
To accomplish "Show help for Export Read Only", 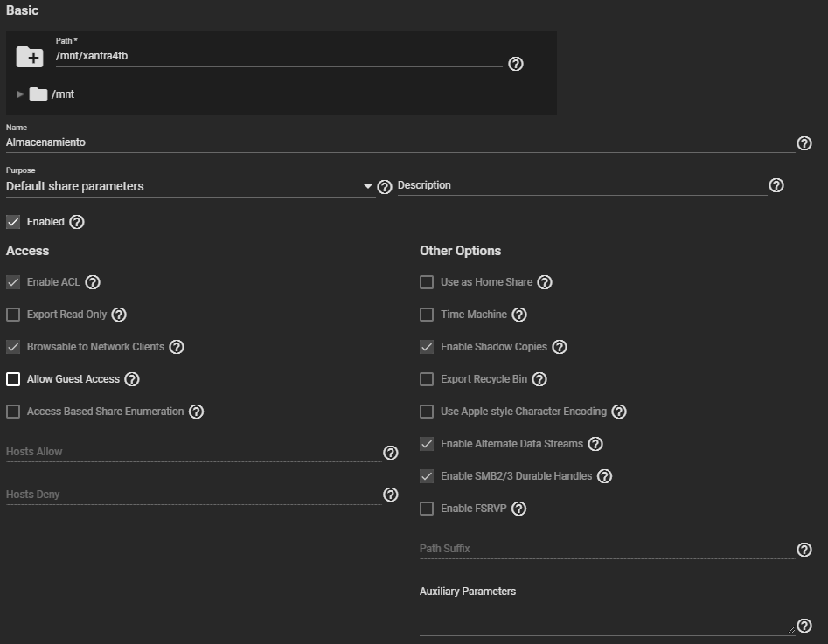I will (x=119, y=315).
